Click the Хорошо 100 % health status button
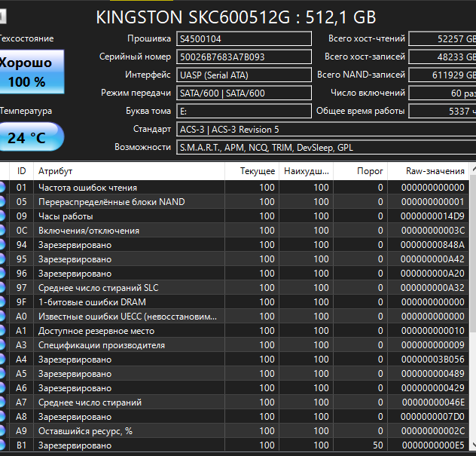The image size is (476, 456). 32,72
